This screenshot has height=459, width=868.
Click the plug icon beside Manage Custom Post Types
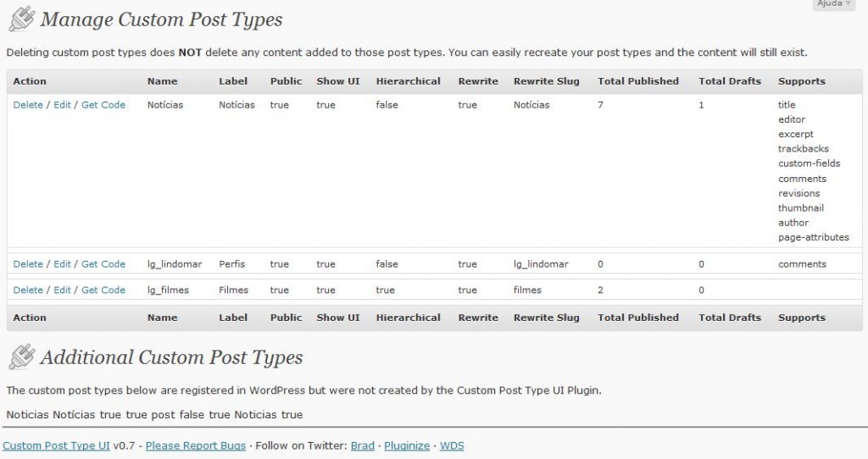pyautogui.click(x=21, y=19)
